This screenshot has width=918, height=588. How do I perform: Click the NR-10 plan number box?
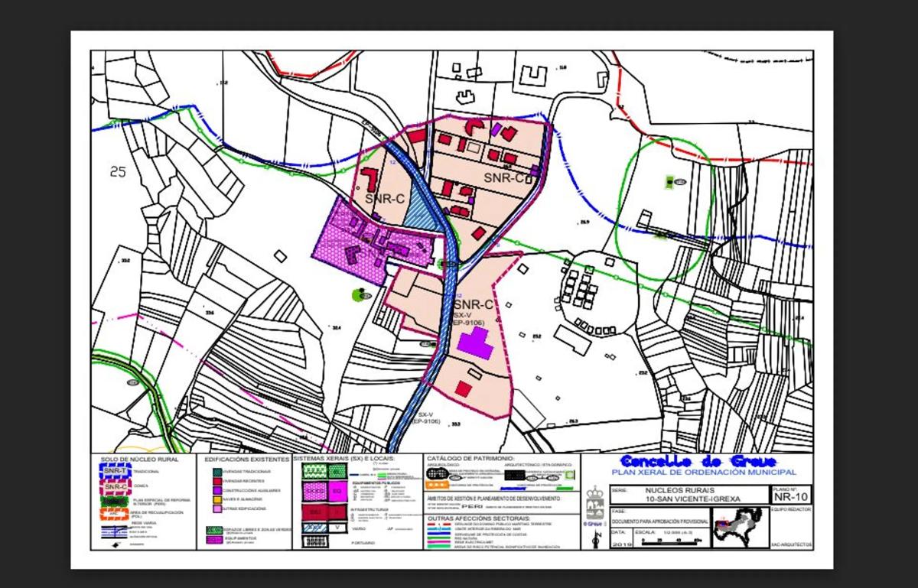(791, 498)
